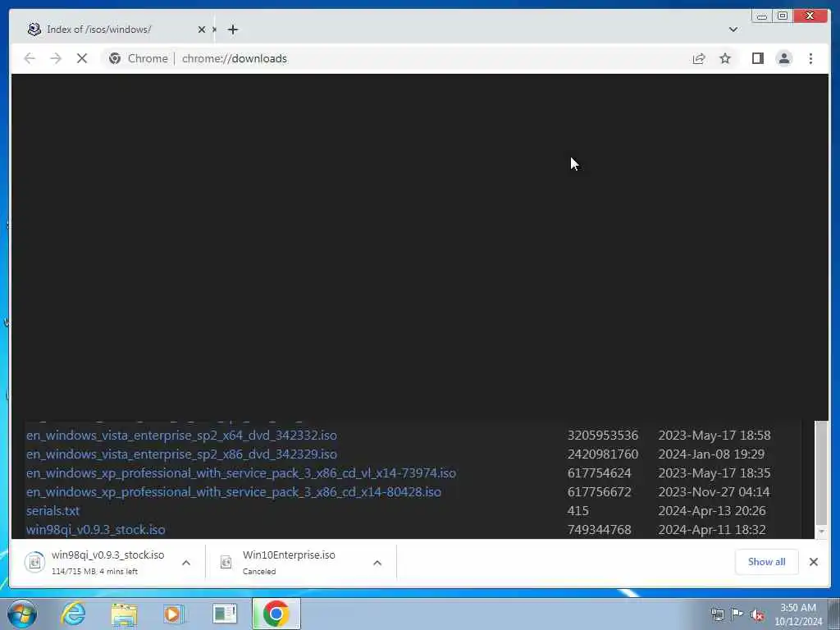Click the muted volume tray icon

(x=757, y=614)
